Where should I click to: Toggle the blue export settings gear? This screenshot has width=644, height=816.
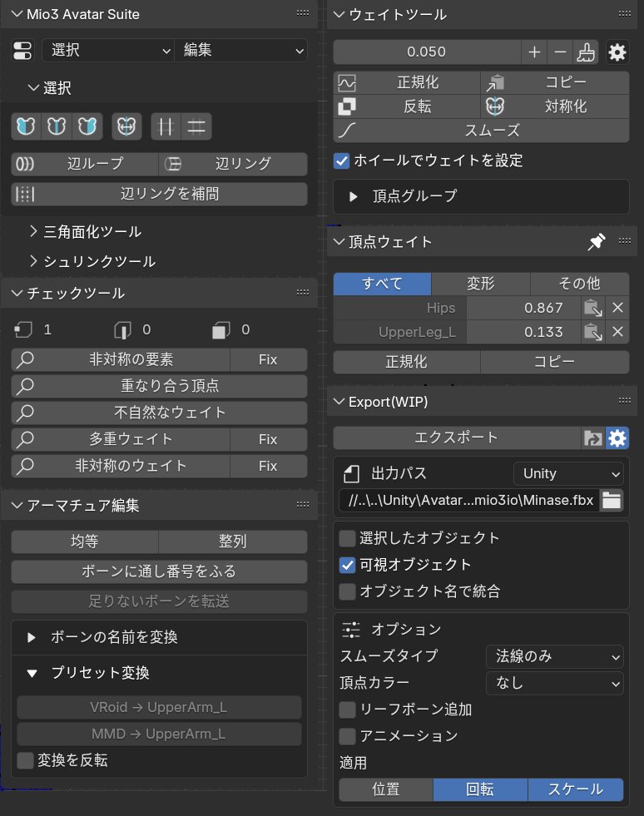tap(617, 438)
